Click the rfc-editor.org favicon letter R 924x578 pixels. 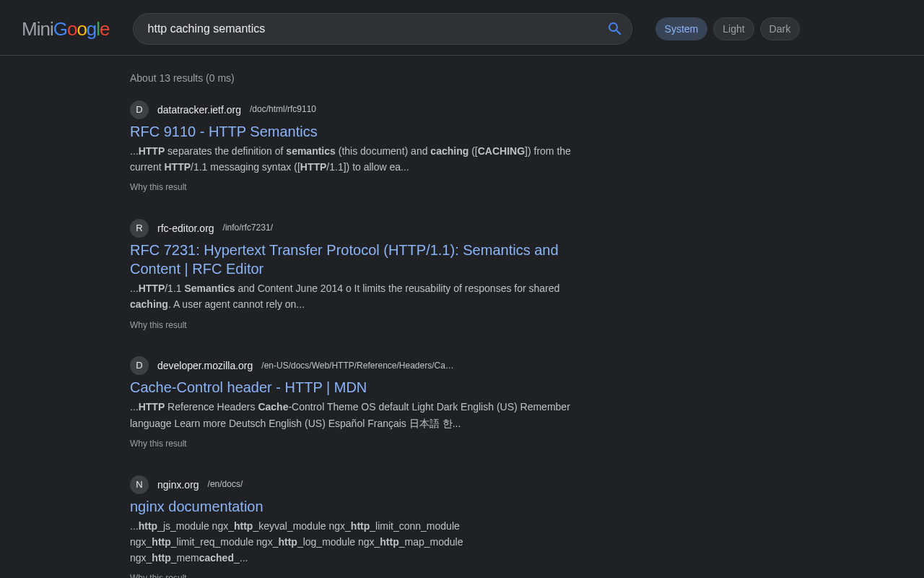[139, 228]
